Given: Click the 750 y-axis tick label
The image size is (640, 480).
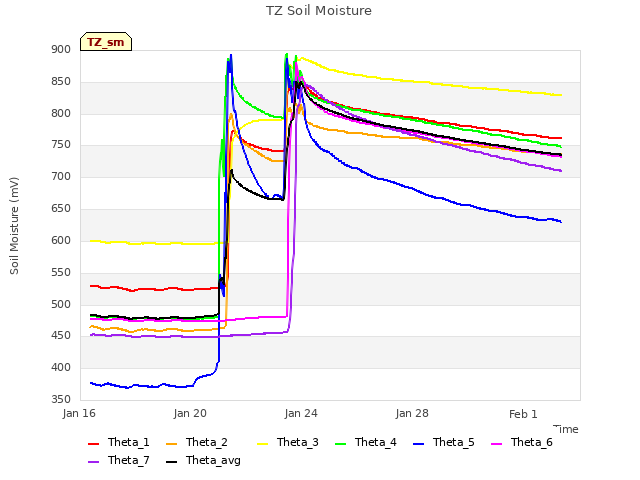Looking at the screenshot, I should 61,145.
